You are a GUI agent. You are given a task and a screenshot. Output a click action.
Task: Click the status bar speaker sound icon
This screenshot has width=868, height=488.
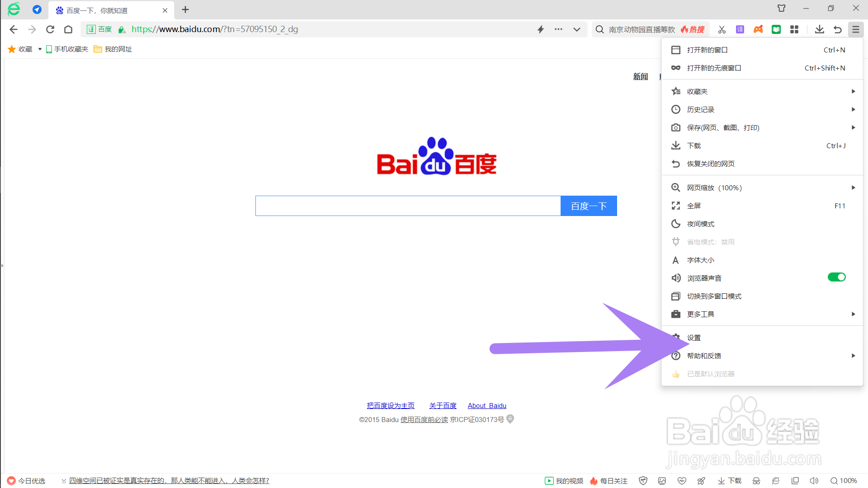[814, 481]
